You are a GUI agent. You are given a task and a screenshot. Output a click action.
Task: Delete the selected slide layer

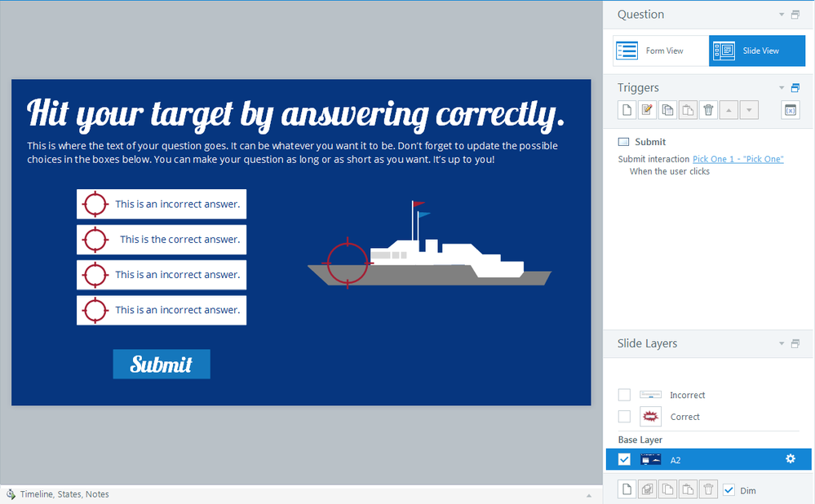pyautogui.click(x=708, y=489)
